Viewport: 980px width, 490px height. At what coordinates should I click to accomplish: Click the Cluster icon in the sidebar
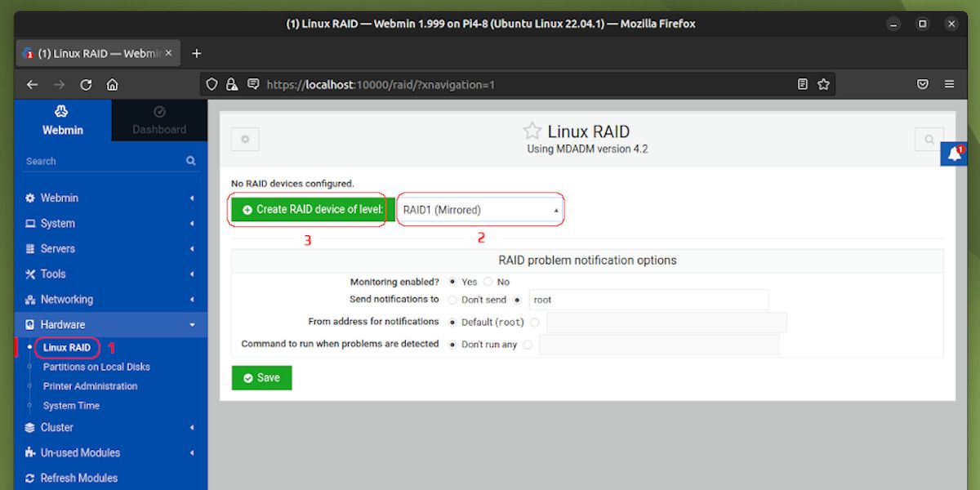(x=29, y=427)
